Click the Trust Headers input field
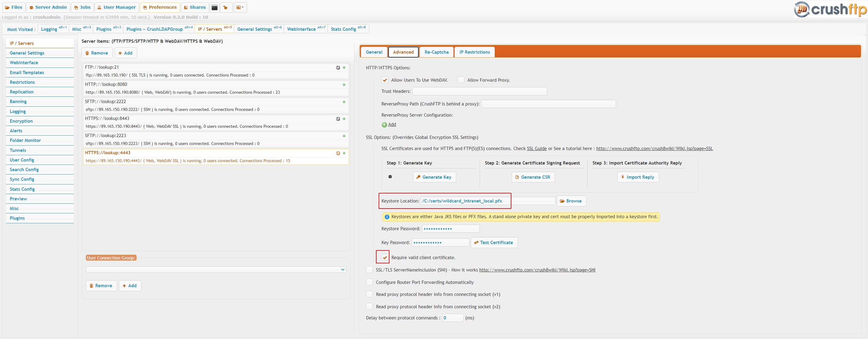868x339 pixels. point(479,91)
